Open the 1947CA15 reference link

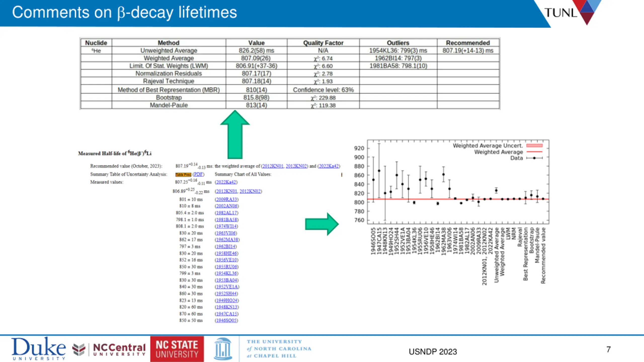[x=226, y=314]
